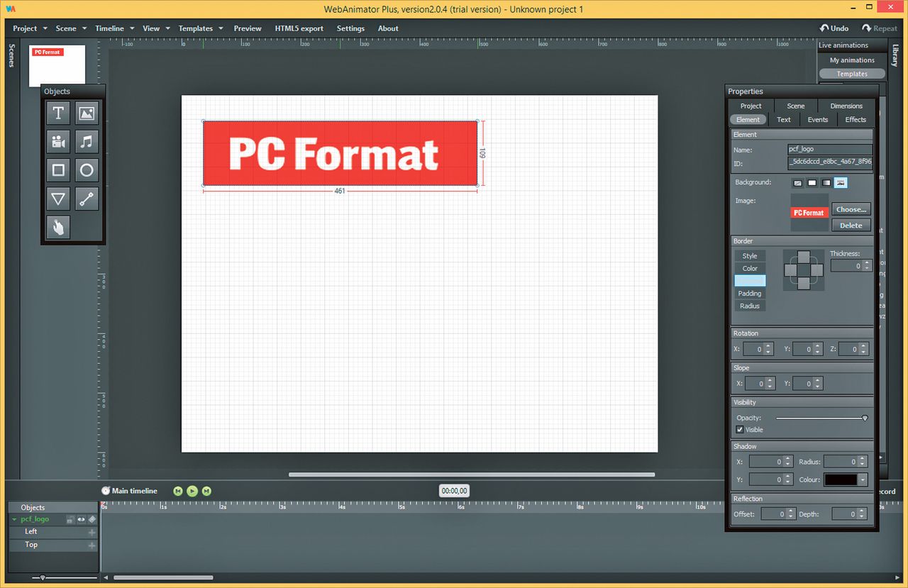The image size is (908, 588).
Task: Click the Delete image button
Action: [x=851, y=226]
